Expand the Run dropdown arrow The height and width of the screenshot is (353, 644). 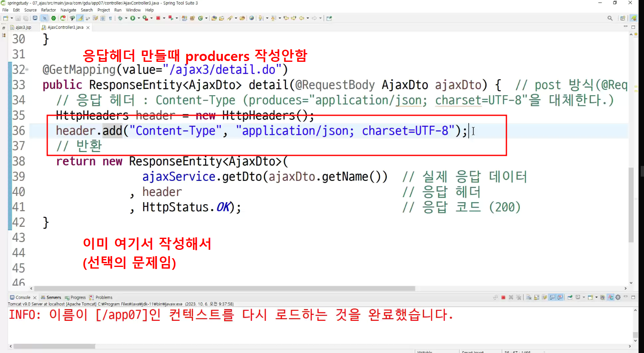(x=138, y=18)
